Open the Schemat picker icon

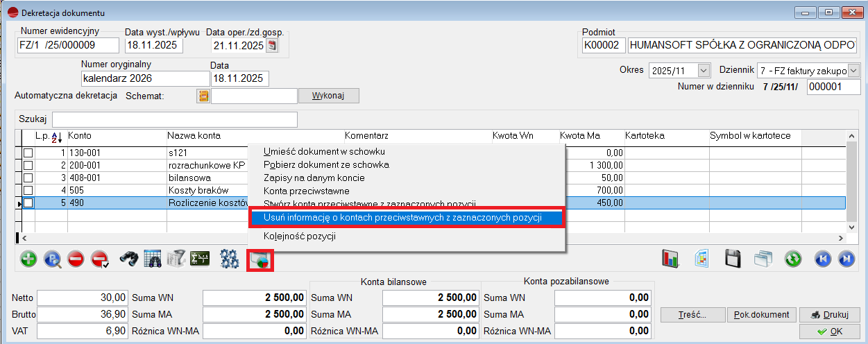[203, 96]
